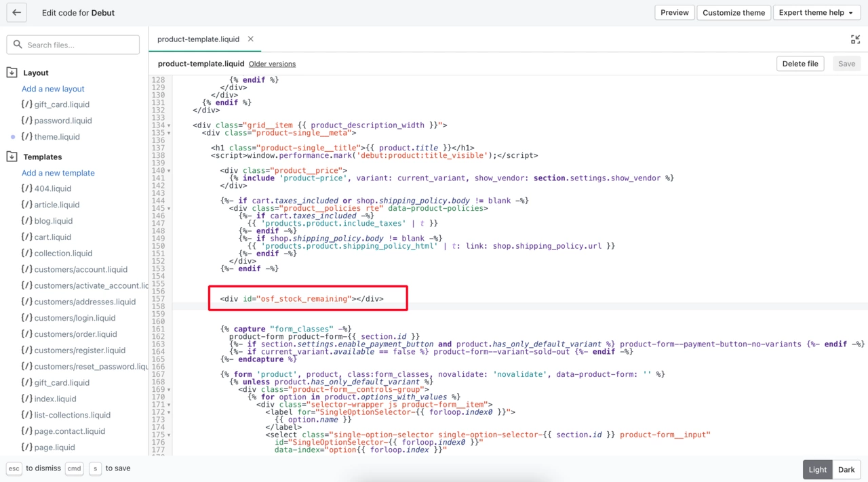The width and height of the screenshot is (868, 482).
Task: Switch editor to Dark theme
Action: [x=846, y=470]
